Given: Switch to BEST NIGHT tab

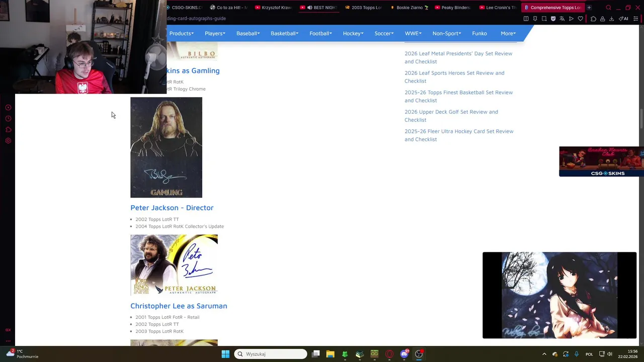Looking at the screenshot, I should [x=319, y=8].
